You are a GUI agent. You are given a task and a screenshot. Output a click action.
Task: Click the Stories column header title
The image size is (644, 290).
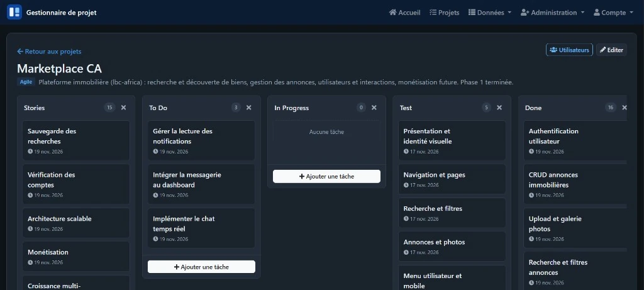[35, 108]
